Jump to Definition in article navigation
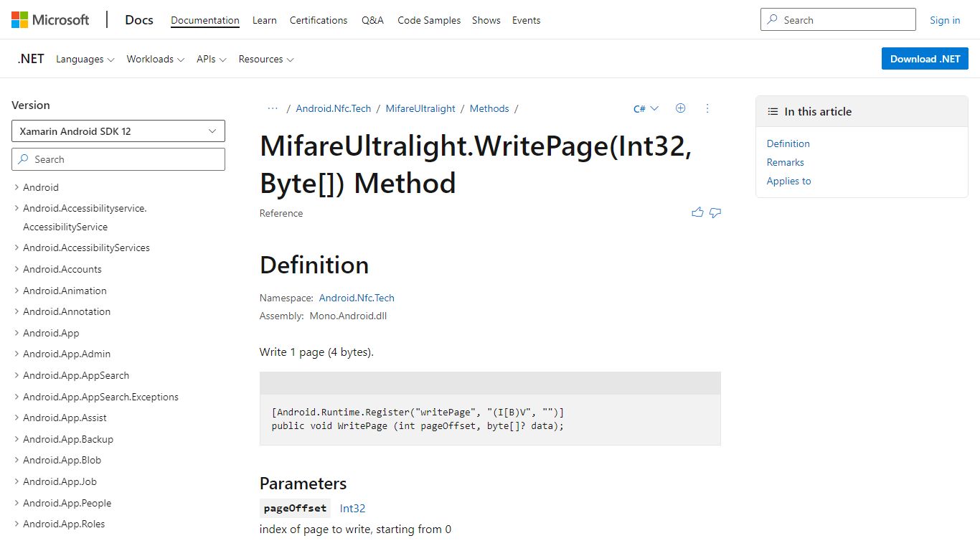 [x=788, y=143]
